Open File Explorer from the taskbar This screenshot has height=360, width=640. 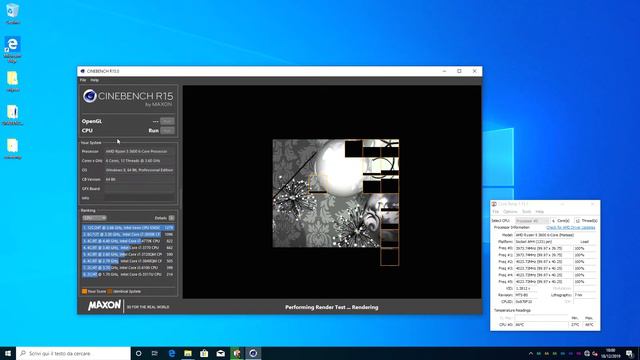(188, 353)
